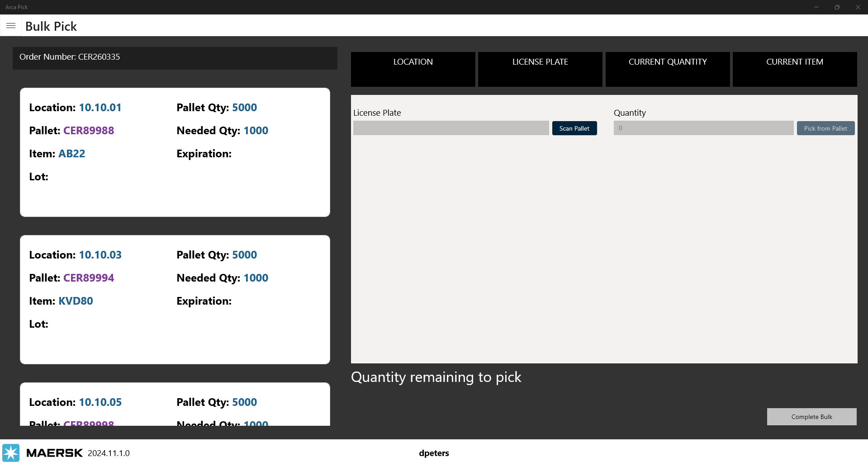The height and width of the screenshot is (466, 868).
Task: Click the Complete Bulk button
Action: (x=811, y=417)
